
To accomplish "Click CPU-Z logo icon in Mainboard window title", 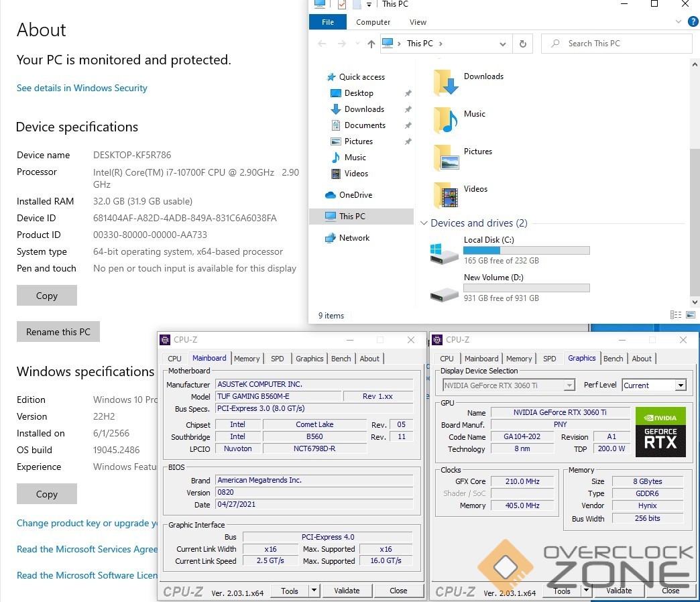I will point(165,340).
